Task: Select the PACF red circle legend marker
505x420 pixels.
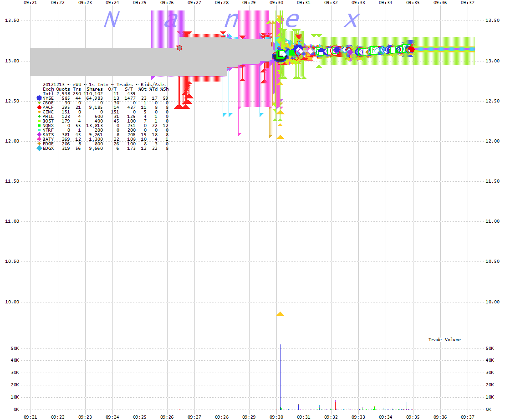Action: 39,107
